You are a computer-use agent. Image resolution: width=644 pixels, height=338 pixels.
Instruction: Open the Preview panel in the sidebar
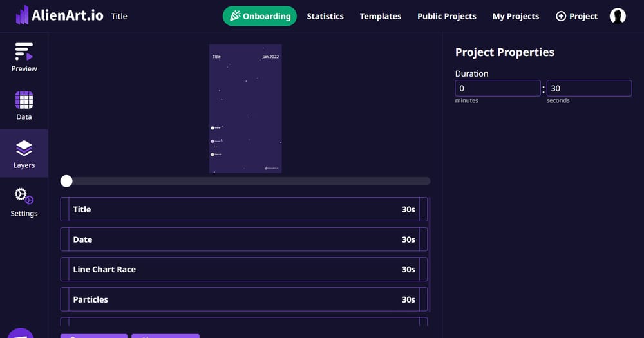24,57
